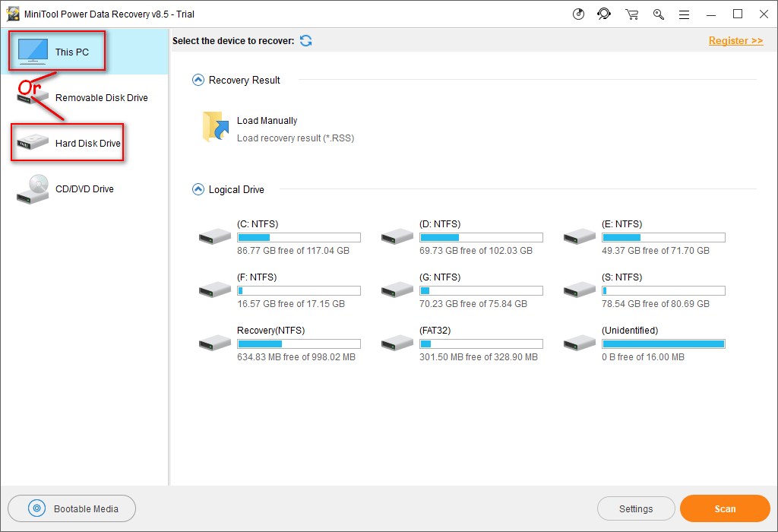The width and height of the screenshot is (778, 532).
Task: Open the bootable disc icon in title bar
Action: pos(578,14)
